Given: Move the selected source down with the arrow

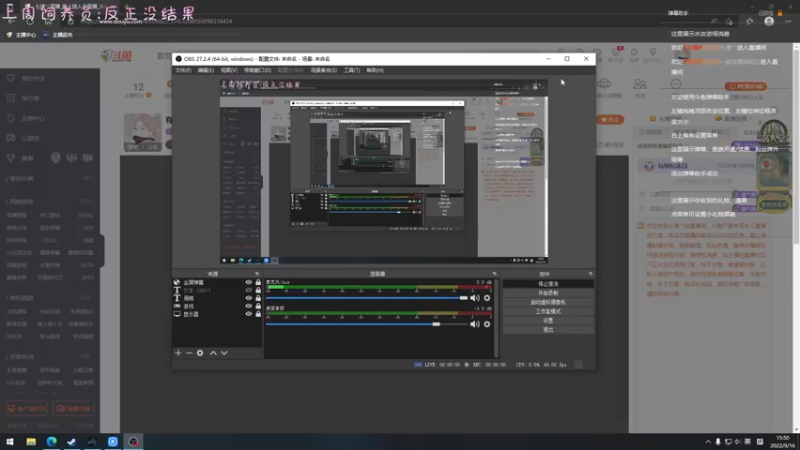Looking at the screenshot, I should pyautogui.click(x=224, y=353).
